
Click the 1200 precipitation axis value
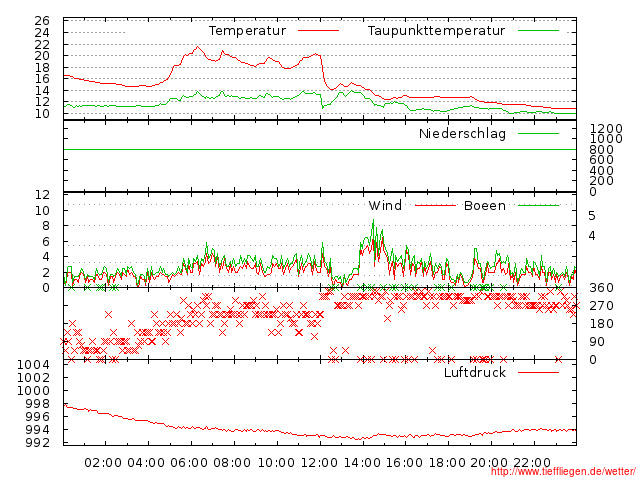606,129
